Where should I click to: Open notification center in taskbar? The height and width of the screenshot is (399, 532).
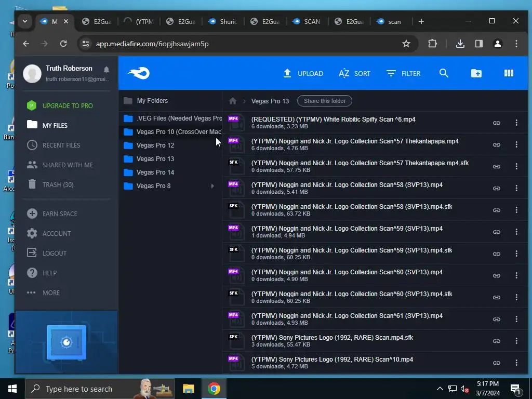click(516, 389)
